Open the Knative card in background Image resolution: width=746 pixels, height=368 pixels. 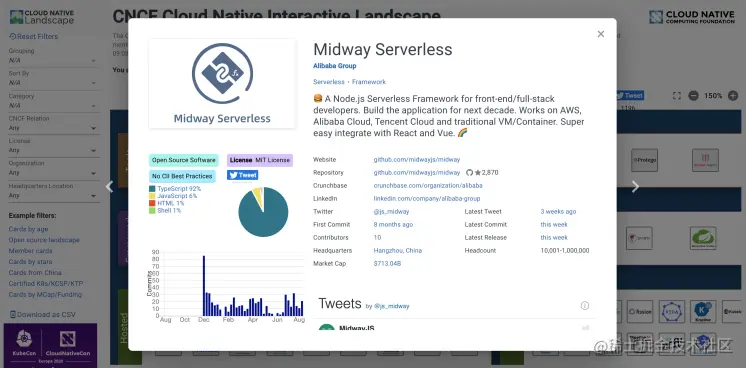pos(703,312)
